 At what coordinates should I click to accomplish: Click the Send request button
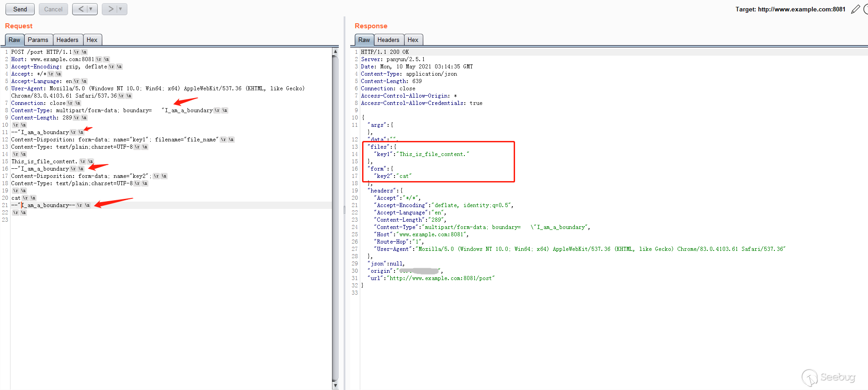[x=20, y=9]
